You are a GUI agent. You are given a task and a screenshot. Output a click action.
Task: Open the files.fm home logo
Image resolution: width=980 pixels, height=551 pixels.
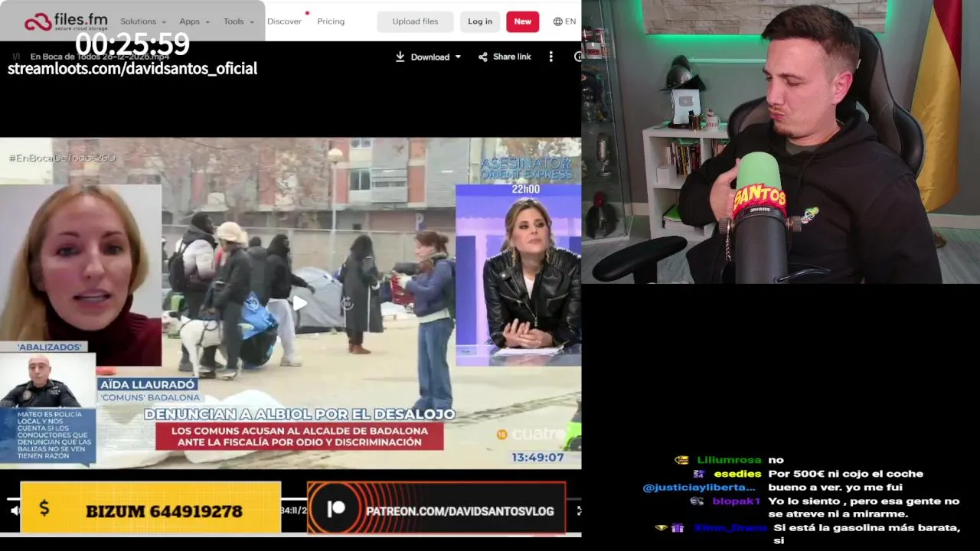65,21
